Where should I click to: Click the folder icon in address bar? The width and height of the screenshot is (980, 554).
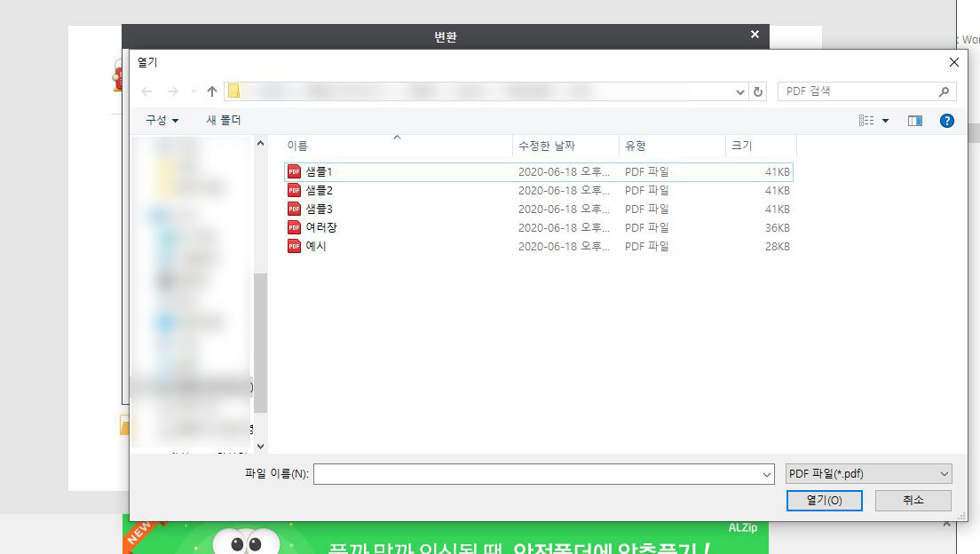point(233,91)
